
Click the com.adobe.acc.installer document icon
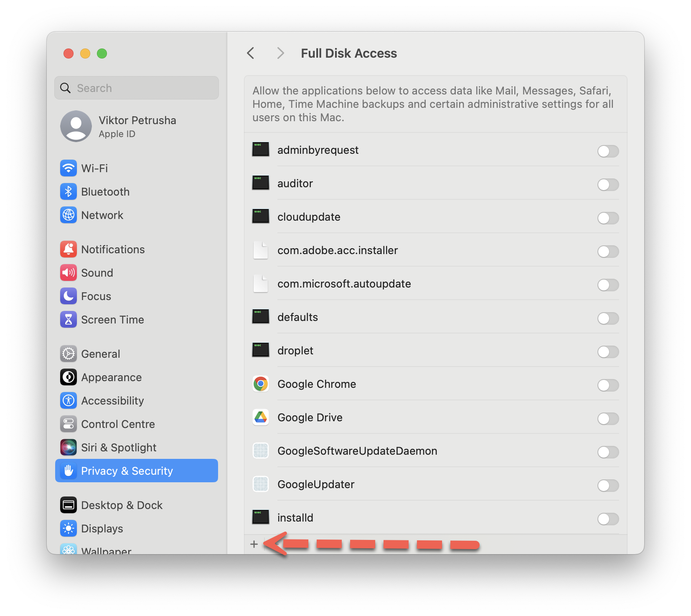pyautogui.click(x=261, y=250)
